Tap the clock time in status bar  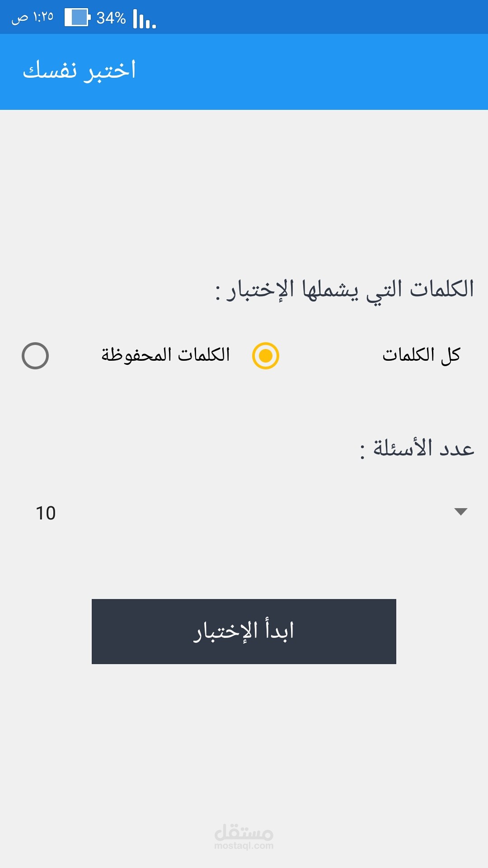(43, 17)
